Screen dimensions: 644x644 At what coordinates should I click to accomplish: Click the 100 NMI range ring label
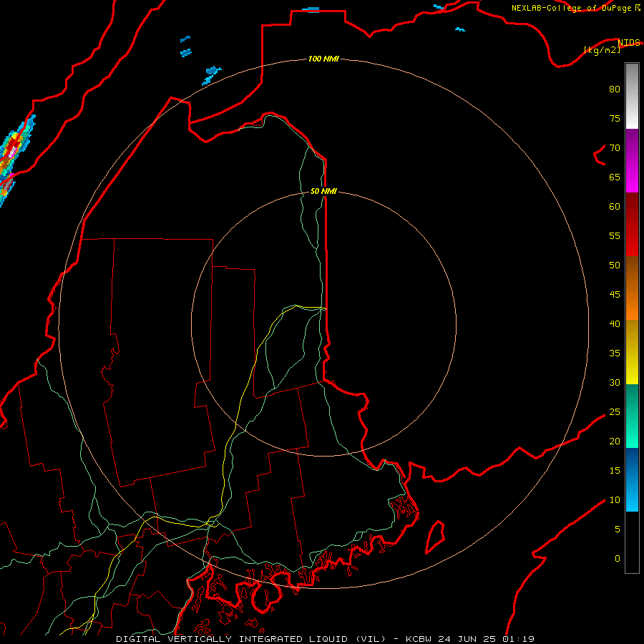[x=323, y=59]
